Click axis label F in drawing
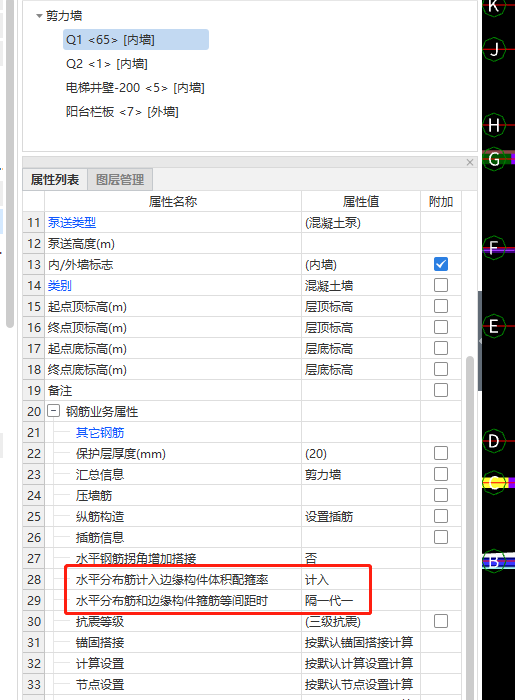The image size is (515, 700). point(494,247)
